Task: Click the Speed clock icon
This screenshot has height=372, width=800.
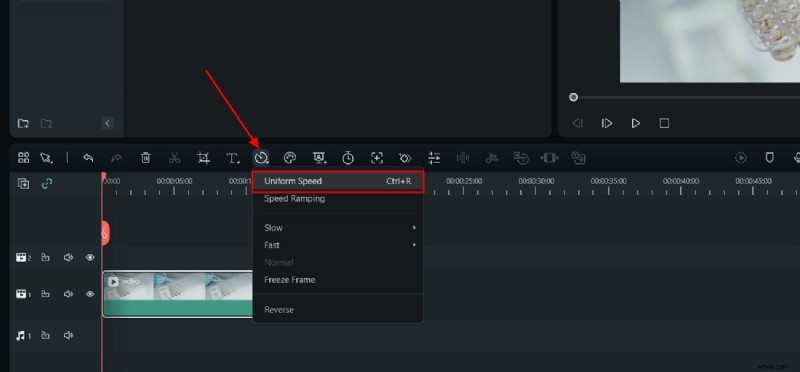Action: [262, 158]
